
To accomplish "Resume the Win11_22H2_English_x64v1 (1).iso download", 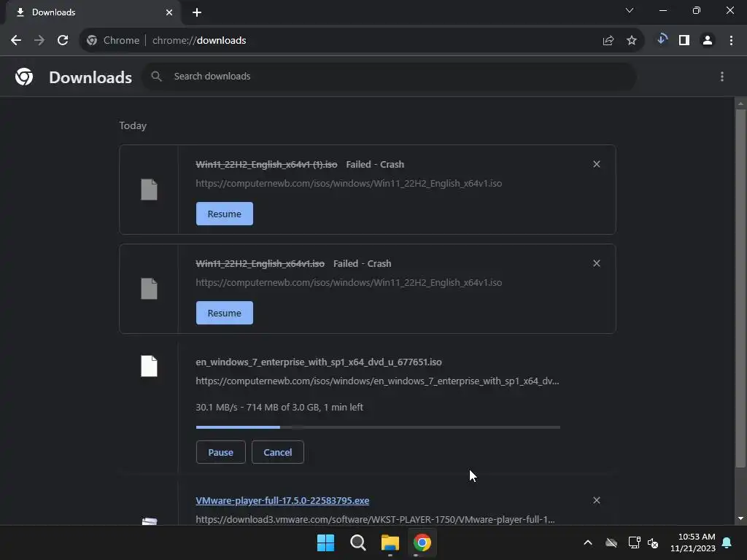I will point(225,214).
